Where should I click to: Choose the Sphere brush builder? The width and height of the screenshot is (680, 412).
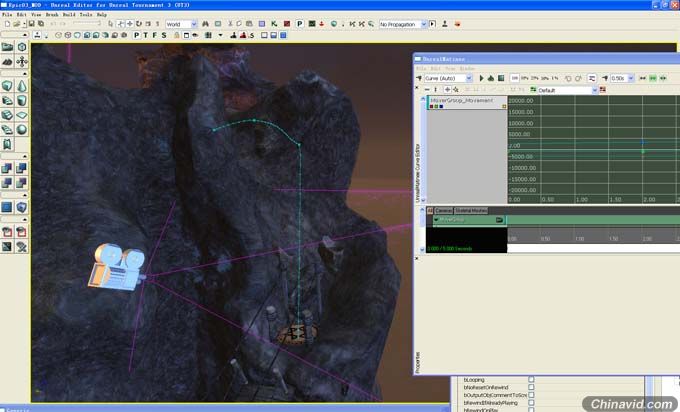(22, 129)
